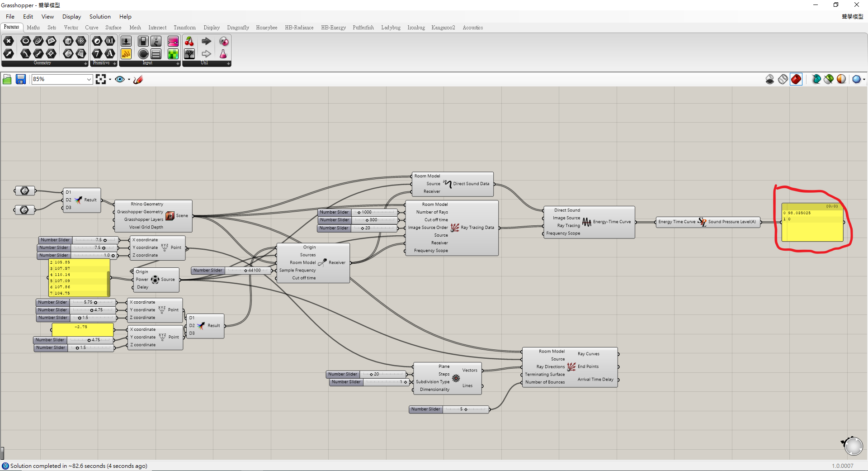Viewport: 868px width, 471px height.
Task: Select the Geometry parameter hexagon with X
Action: click(x=9, y=41)
